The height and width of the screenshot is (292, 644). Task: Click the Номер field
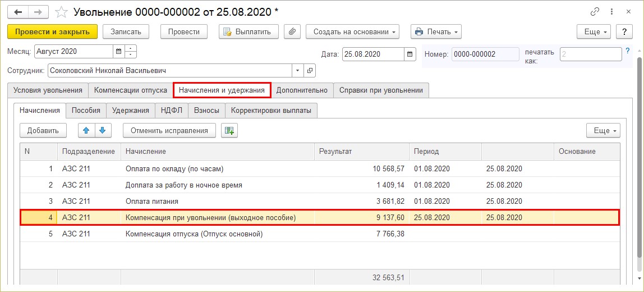[x=485, y=54]
